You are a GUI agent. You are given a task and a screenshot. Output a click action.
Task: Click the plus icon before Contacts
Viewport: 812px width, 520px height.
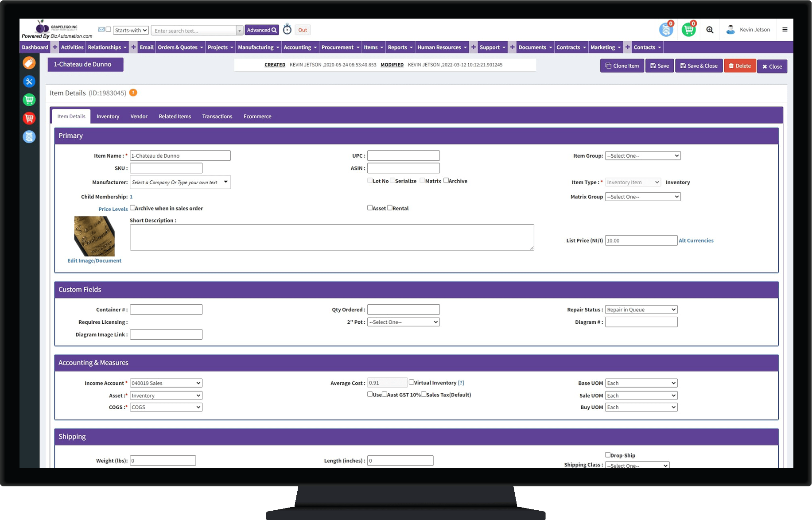[x=628, y=47]
